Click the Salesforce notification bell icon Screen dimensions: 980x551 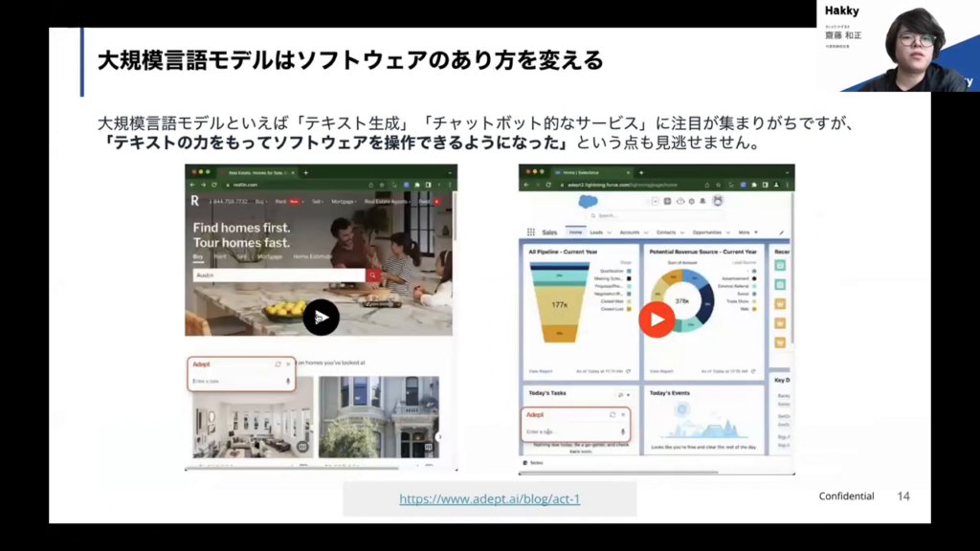(703, 201)
